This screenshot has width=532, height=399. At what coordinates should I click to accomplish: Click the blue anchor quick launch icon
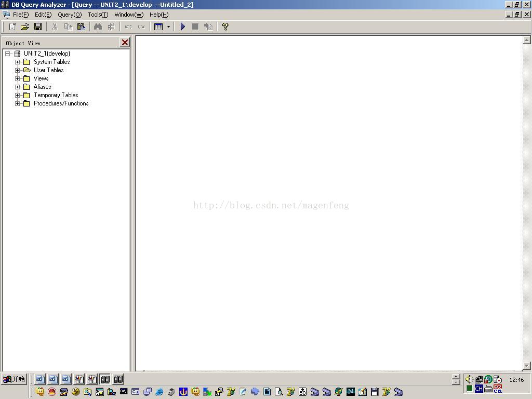[183, 392]
